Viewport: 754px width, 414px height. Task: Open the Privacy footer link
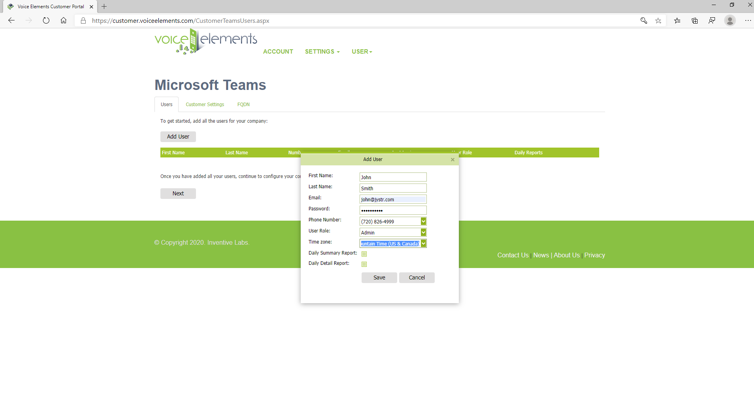pyautogui.click(x=594, y=255)
